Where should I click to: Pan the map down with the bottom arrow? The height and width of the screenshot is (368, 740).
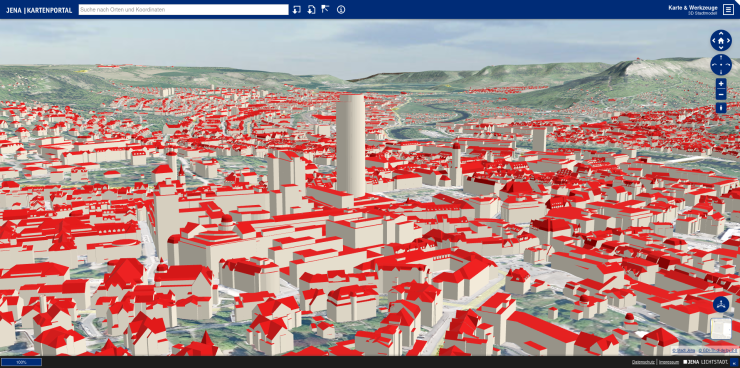(721, 48)
